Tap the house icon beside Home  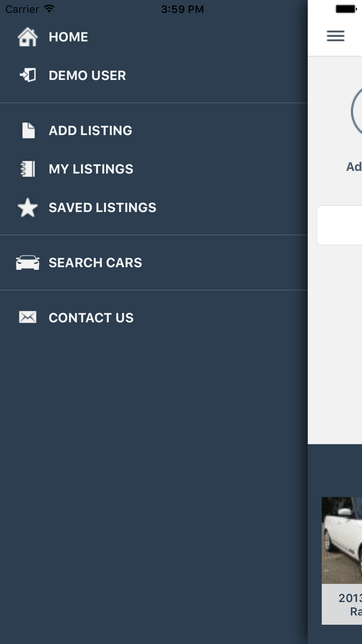coord(28,37)
